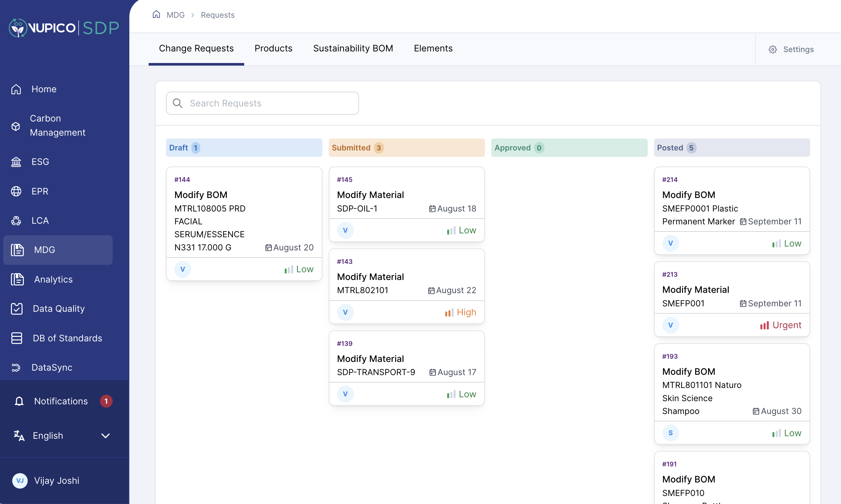The height and width of the screenshot is (504, 841).
Task: Click the V assignee avatar on request #139
Action: (345, 394)
